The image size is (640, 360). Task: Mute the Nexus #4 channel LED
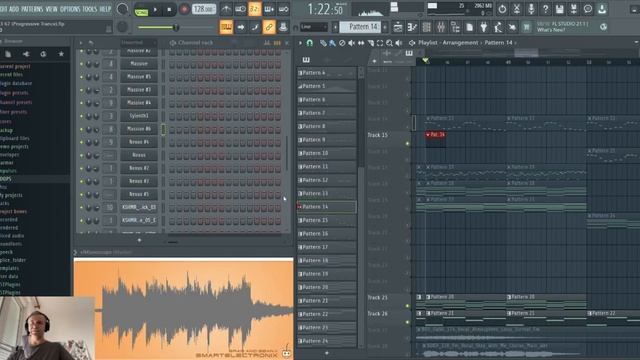(x=81, y=142)
